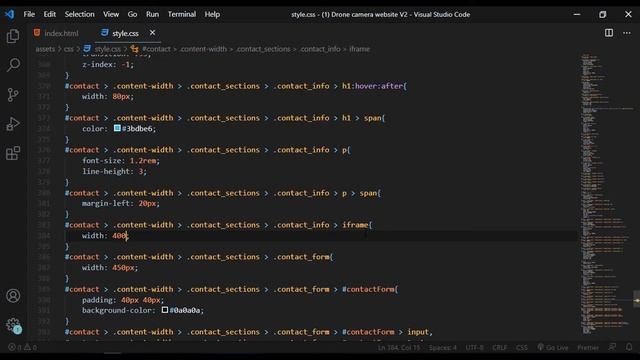Click the assets breadcrumb segment

click(x=45, y=49)
